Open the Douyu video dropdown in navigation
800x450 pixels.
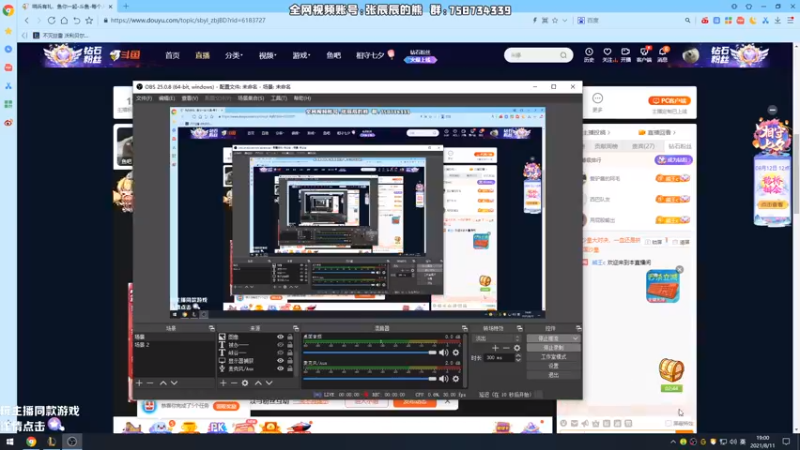tap(267, 55)
